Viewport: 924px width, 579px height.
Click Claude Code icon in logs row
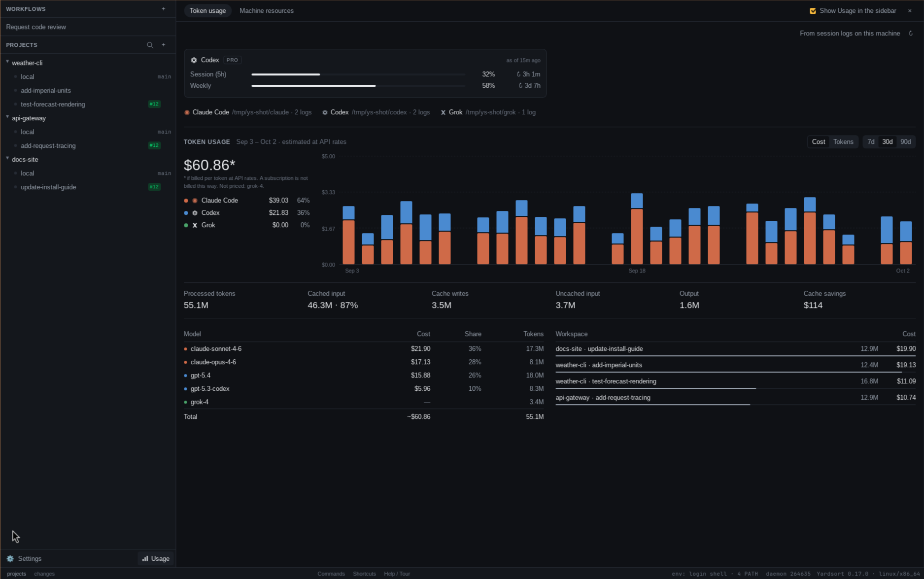pos(187,112)
